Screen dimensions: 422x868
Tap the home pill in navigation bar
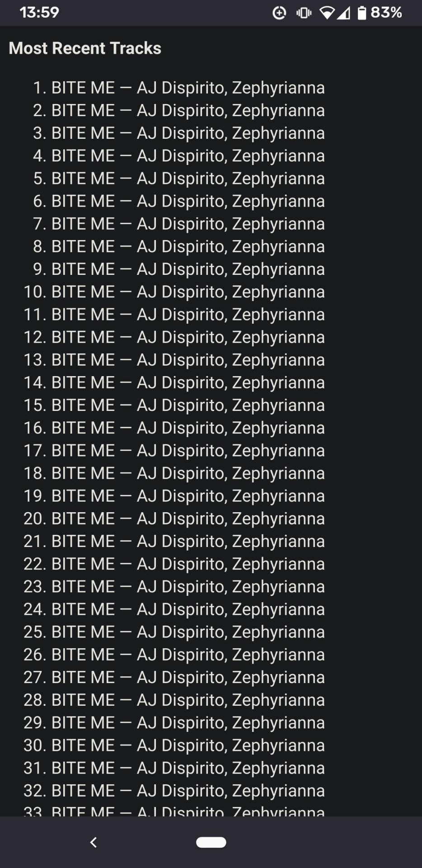[211, 842]
